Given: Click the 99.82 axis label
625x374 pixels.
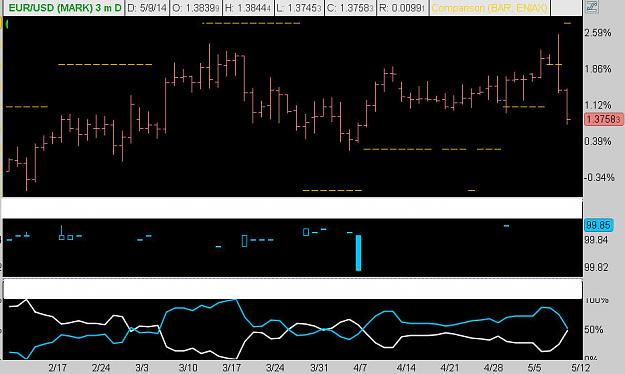Looking at the screenshot, I should click(x=596, y=267).
